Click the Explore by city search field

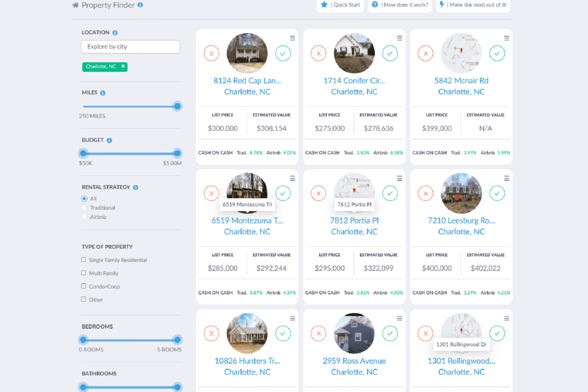130,46
